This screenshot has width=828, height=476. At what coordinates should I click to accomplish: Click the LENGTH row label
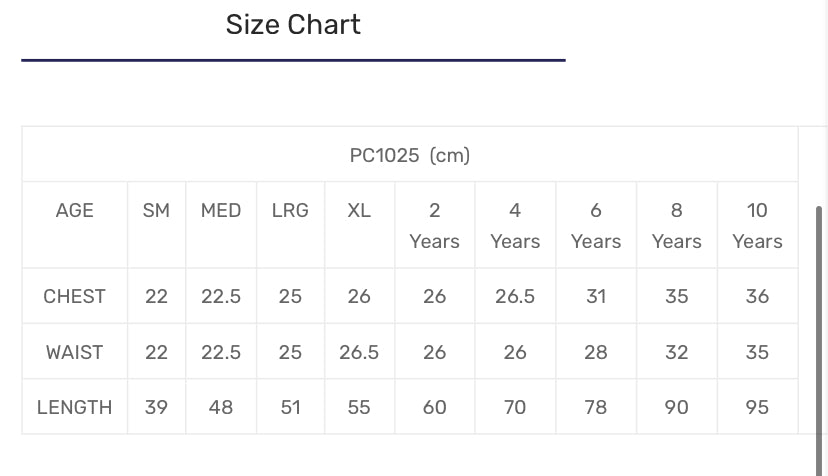75,407
